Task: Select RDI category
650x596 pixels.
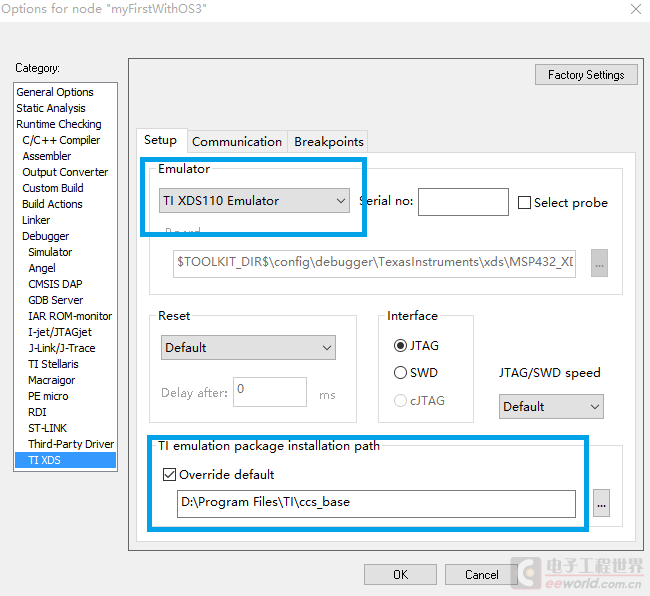Action: 37,412
